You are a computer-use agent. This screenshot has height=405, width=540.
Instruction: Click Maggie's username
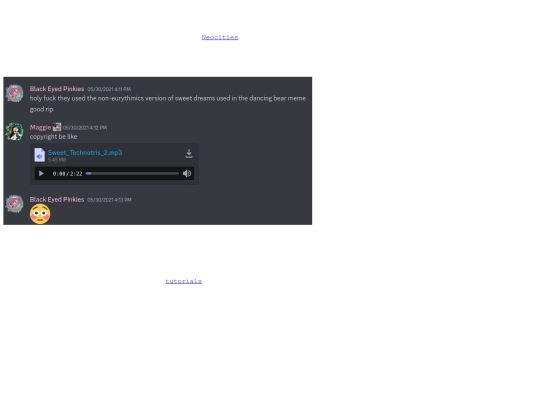(40, 127)
